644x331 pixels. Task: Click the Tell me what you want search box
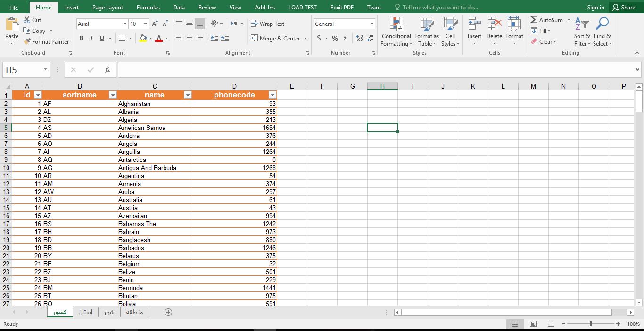[x=436, y=7]
